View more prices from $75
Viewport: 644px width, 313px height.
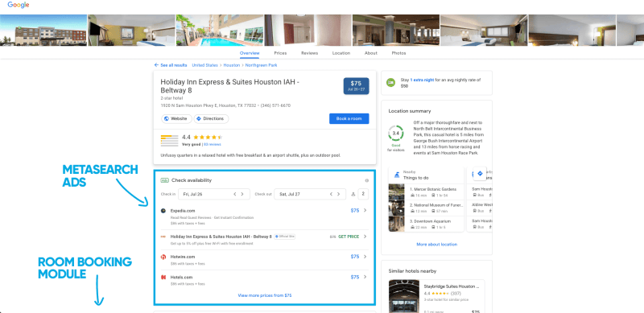pyautogui.click(x=265, y=295)
